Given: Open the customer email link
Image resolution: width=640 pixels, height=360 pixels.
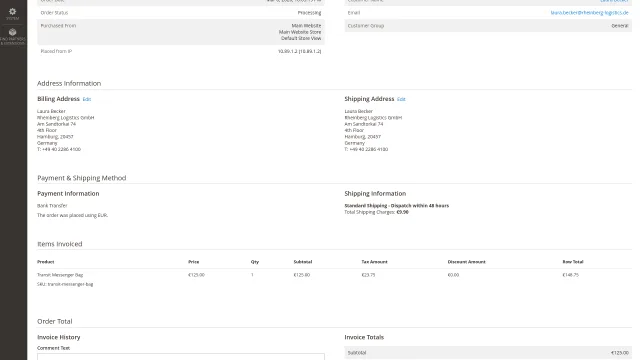Looking at the screenshot, I should 589,13.
